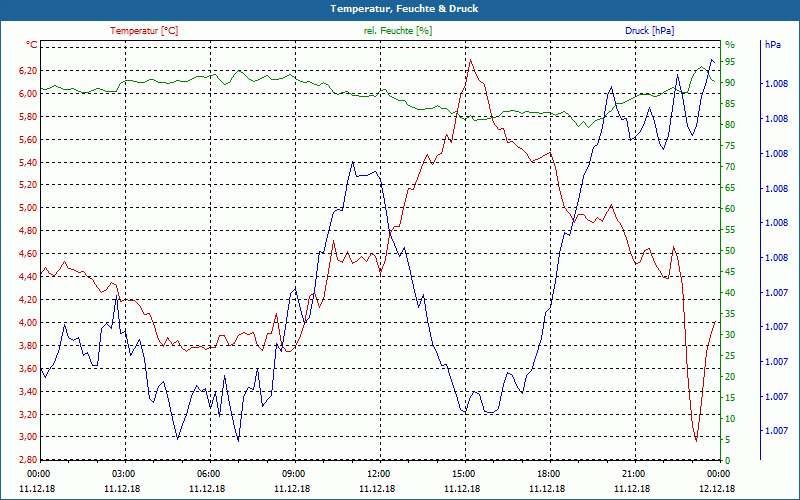
Task: Click the 12:00 time axis label
Action: (379, 473)
